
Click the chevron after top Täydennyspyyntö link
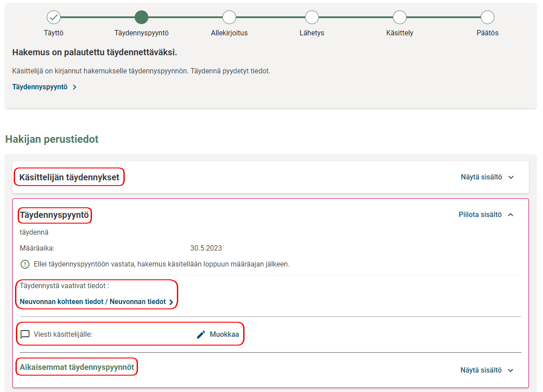(75, 87)
